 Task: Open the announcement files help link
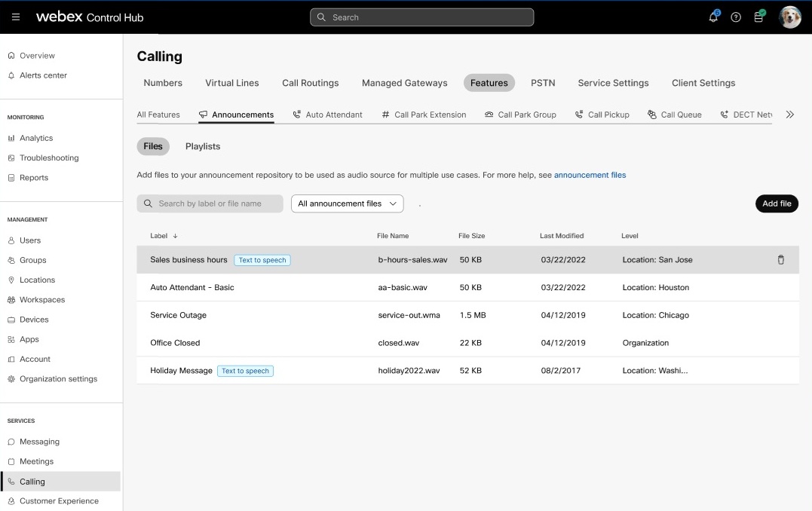click(590, 175)
